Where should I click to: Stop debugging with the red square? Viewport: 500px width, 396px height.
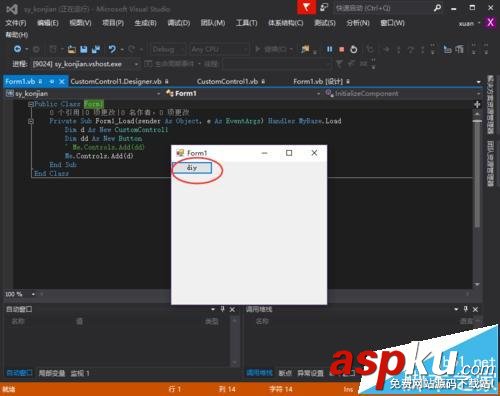click(341, 49)
